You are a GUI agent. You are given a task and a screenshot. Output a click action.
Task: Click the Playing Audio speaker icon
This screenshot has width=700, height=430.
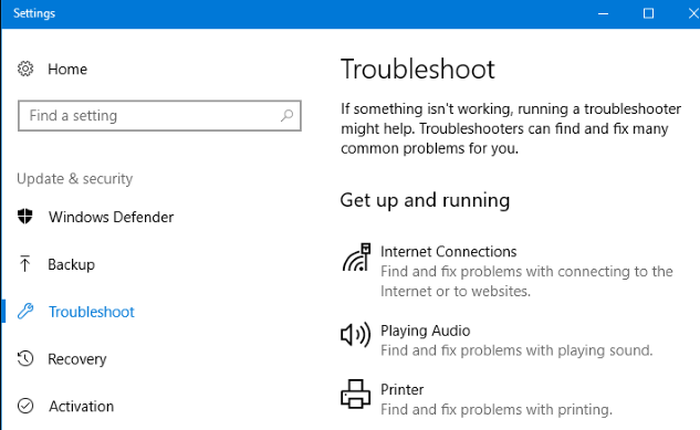click(x=356, y=334)
